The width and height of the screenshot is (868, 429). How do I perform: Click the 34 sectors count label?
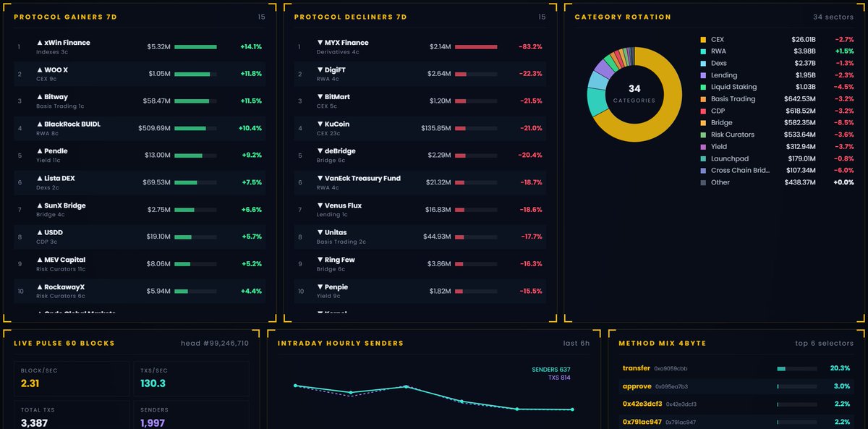coord(833,17)
